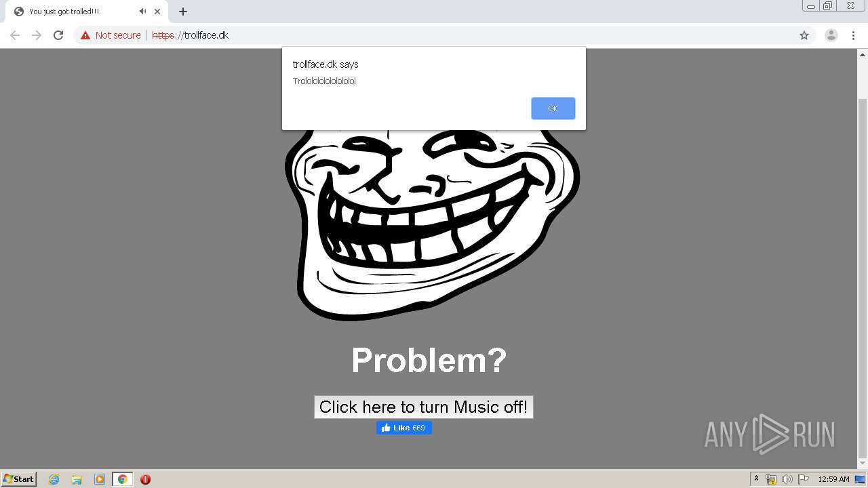Image resolution: width=868 pixels, height=488 pixels.
Task: Bookmark this page with the star icon
Action: [x=804, y=35]
